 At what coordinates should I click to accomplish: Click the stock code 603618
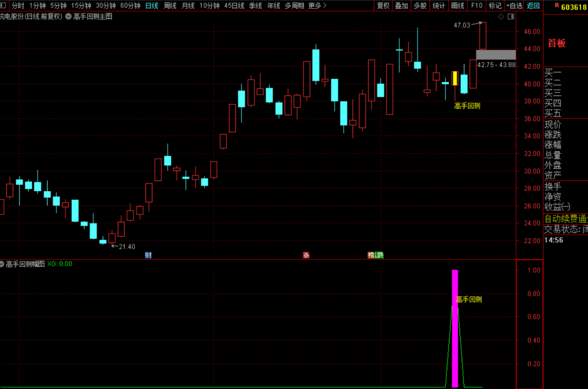tap(574, 7)
